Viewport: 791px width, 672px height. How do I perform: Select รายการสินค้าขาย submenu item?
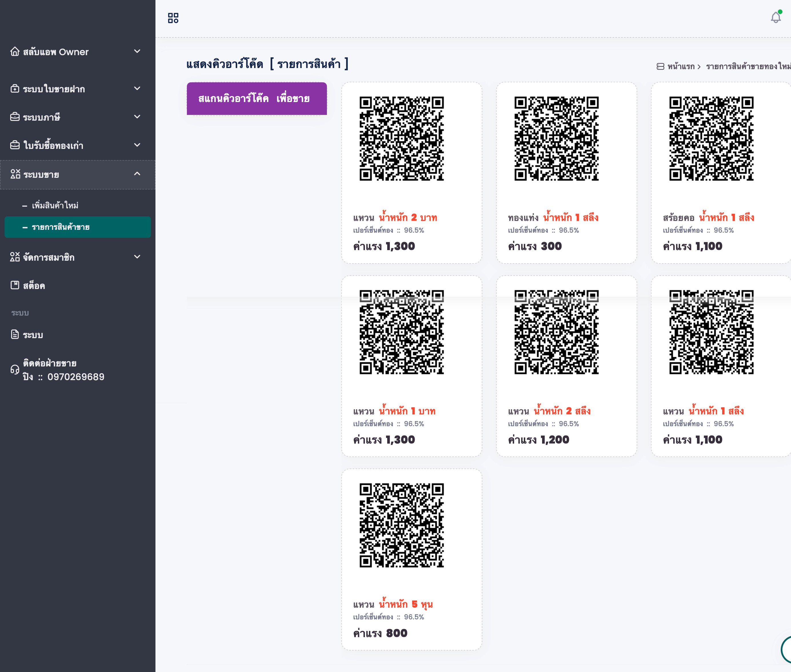[x=60, y=227]
